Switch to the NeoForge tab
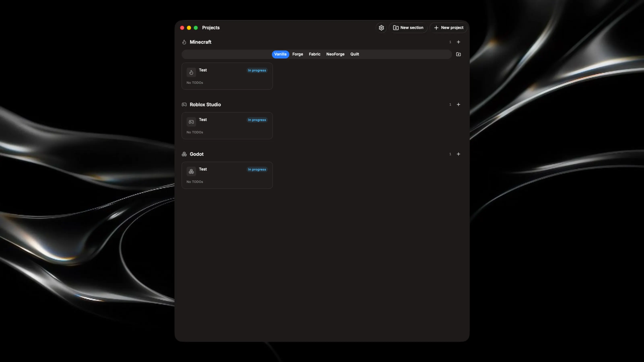The image size is (644, 362). [335, 54]
